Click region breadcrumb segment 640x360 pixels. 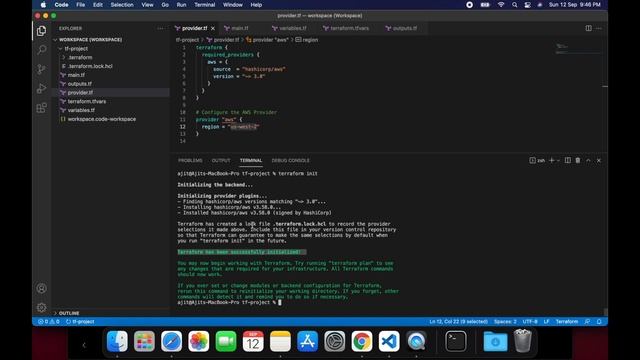coord(307,40)
